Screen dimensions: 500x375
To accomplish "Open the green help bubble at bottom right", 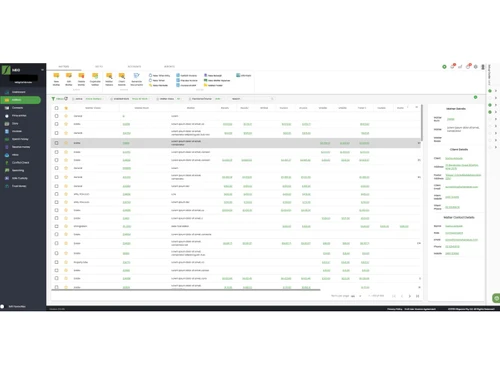I will pyautogui.click(x=496, y=298).
